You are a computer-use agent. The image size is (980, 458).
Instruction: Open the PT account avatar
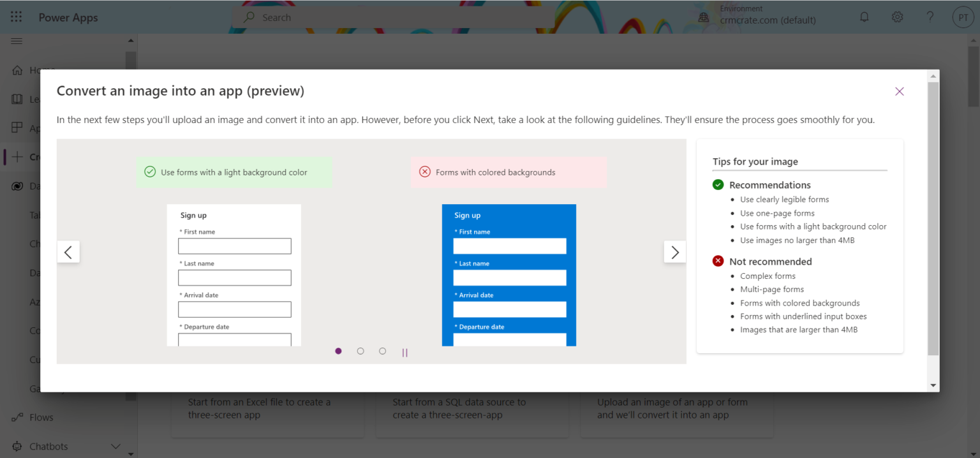click(963, 17)
